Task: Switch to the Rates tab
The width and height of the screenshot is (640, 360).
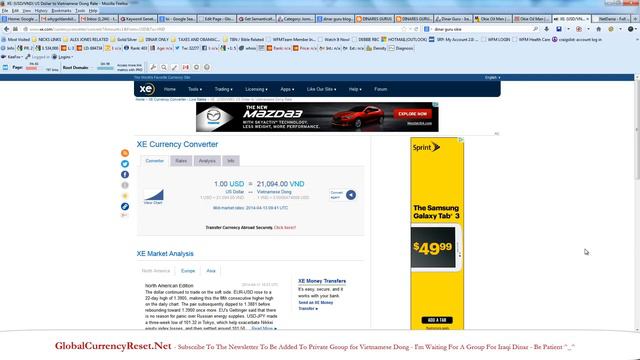Action: (x=181, y=161)
